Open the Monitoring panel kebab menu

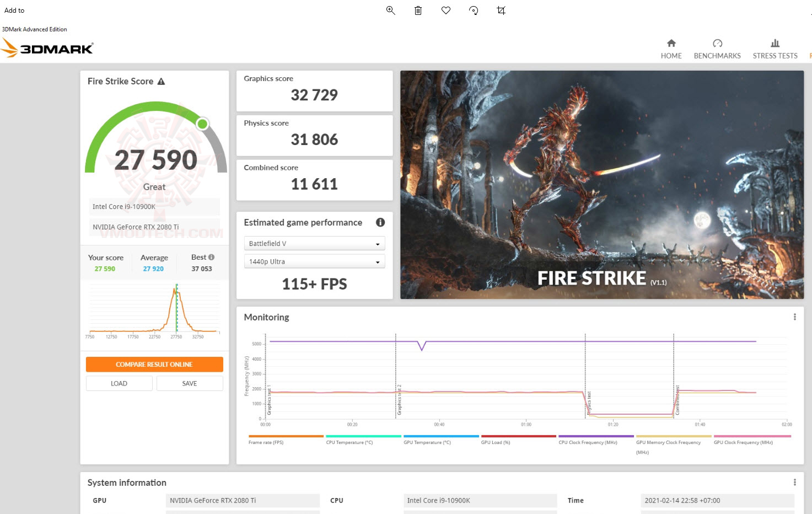794,317
